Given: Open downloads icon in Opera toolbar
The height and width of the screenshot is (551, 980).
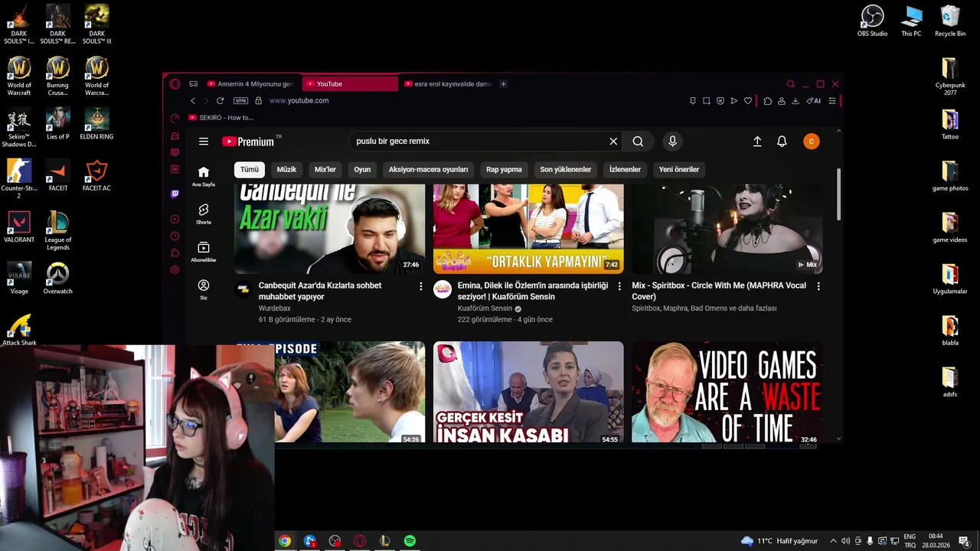Looking at the screenshot, I should [795, 101].
